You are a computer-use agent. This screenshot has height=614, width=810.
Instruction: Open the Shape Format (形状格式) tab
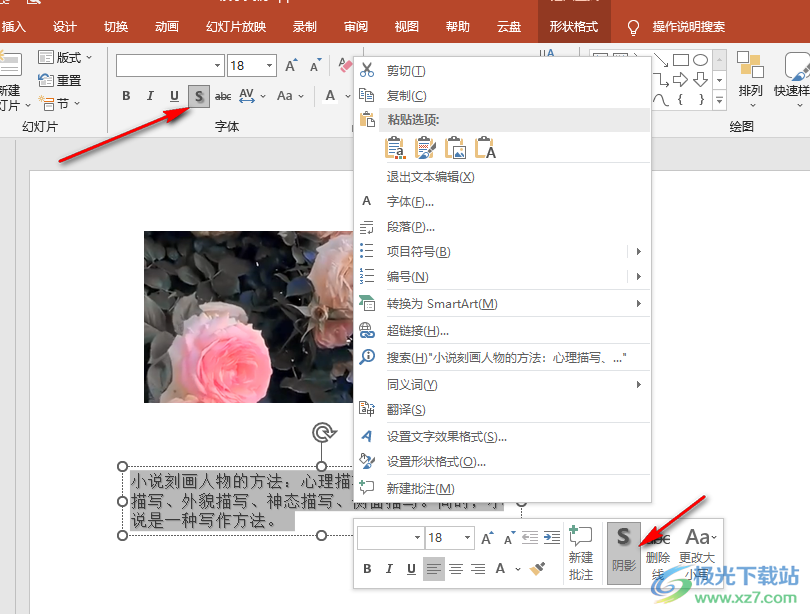click(573, 27)
